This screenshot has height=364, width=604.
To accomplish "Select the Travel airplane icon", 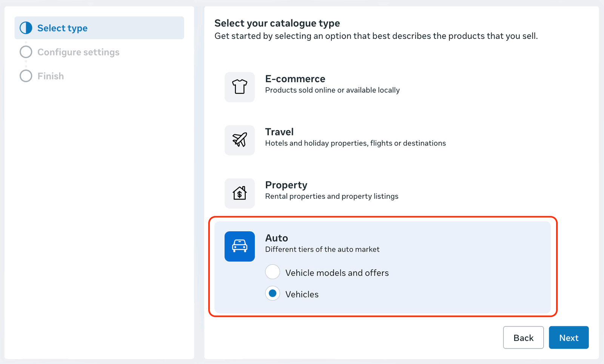I will (239, 140).
